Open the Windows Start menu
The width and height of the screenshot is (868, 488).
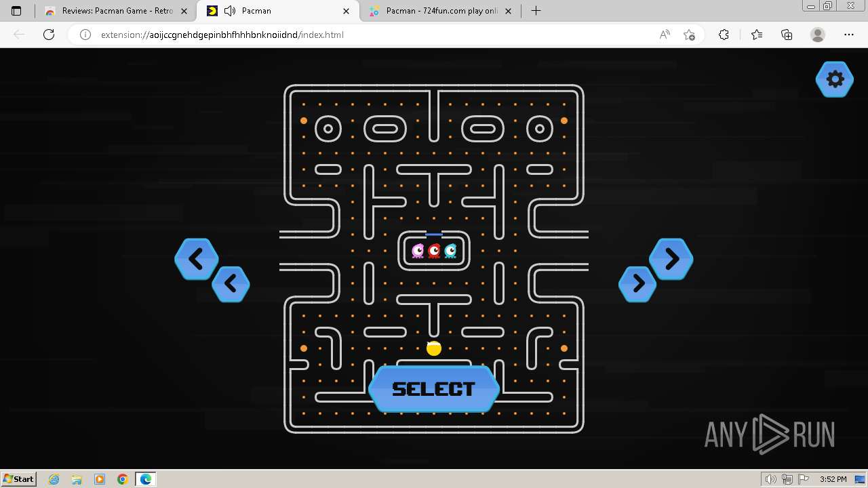click(x=18, y=479)
